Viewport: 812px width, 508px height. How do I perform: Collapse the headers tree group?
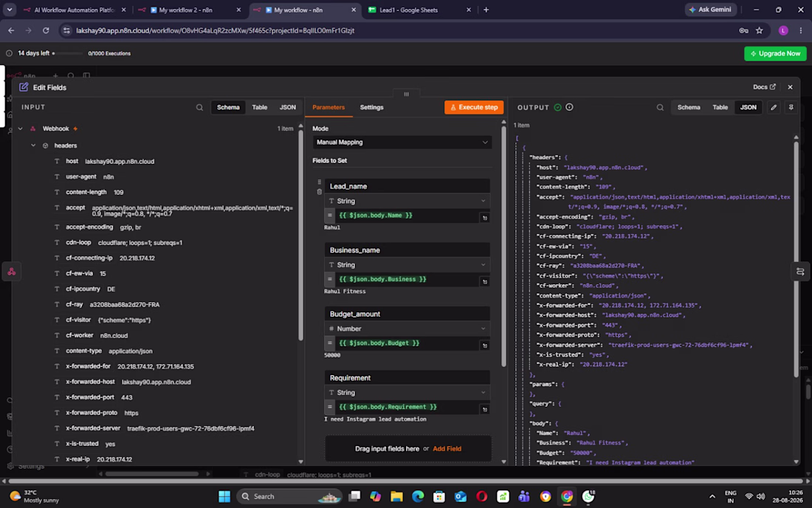click(x=33, y=145)
